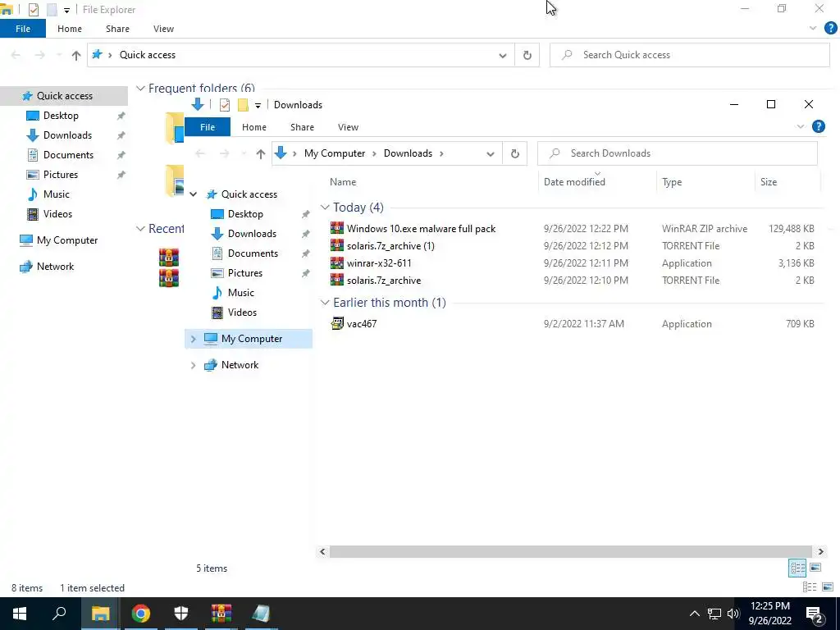The height and width of the screenshot is (630, 840).
Task: Open the View tab in Downloads window
Action: (348, 127)
